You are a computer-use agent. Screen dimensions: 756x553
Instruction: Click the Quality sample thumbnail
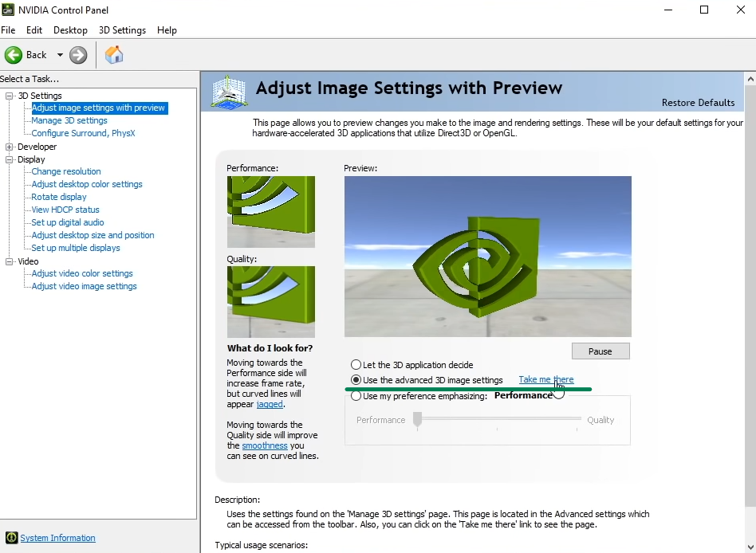tap(271, 302)
